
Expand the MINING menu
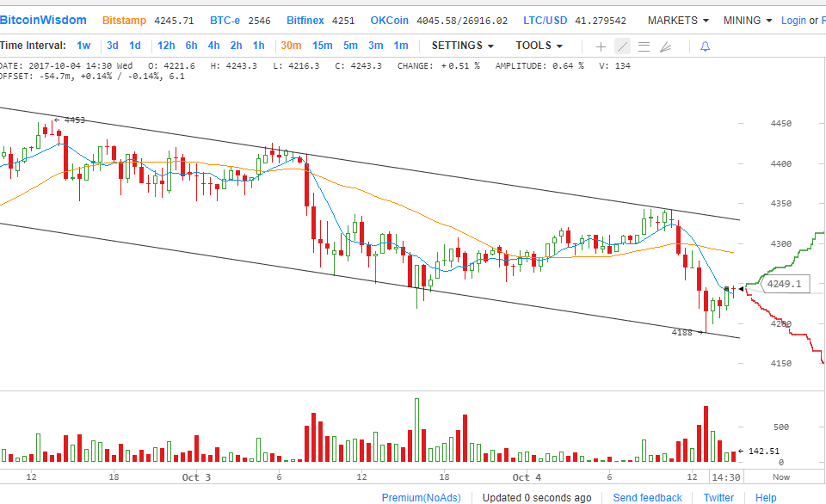point(747,20)
